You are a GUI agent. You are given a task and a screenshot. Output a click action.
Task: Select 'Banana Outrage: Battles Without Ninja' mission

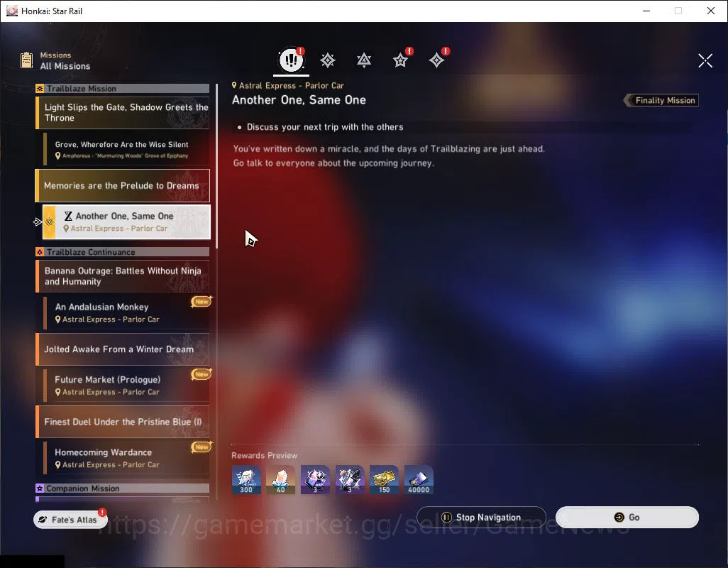click(123, 276)
